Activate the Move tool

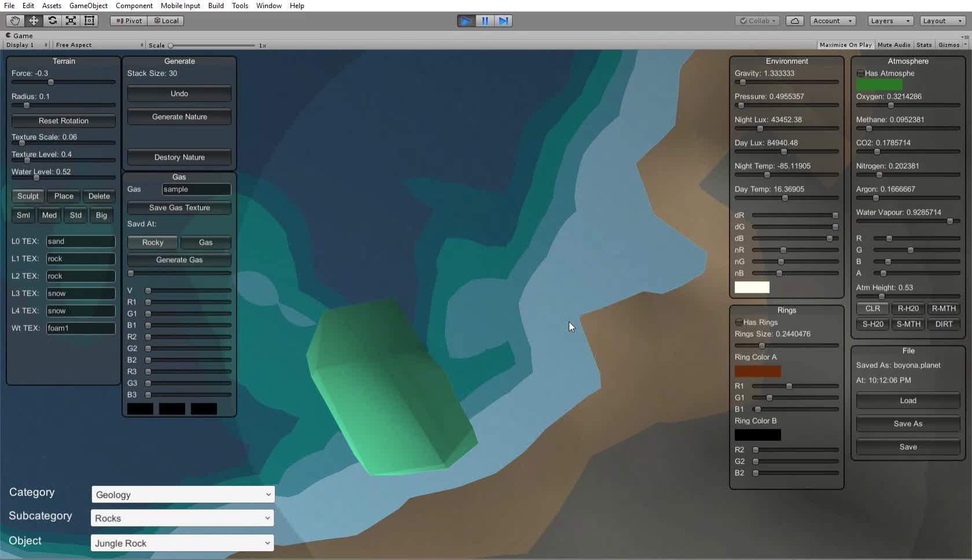[33, 21]
